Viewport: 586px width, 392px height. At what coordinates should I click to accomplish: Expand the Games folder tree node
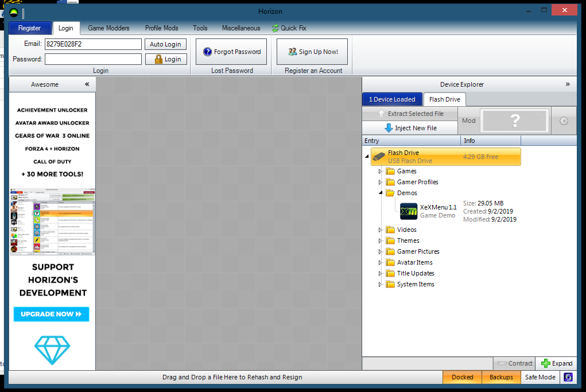380,171
